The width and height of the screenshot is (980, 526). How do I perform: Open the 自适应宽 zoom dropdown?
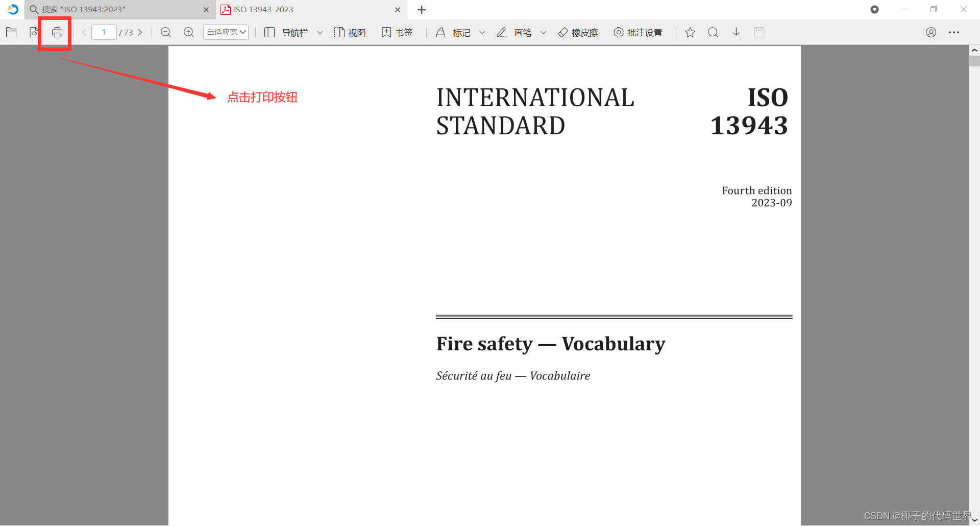[x=226, y=32]
